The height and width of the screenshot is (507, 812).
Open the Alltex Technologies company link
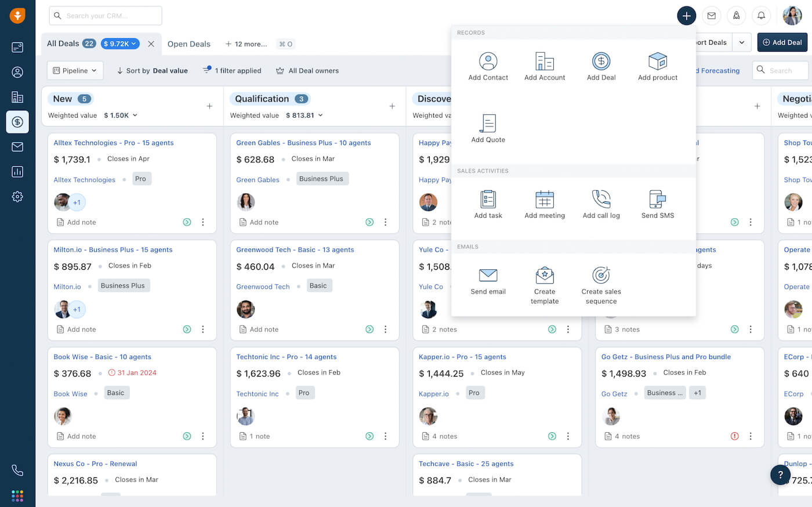(84, 180)
